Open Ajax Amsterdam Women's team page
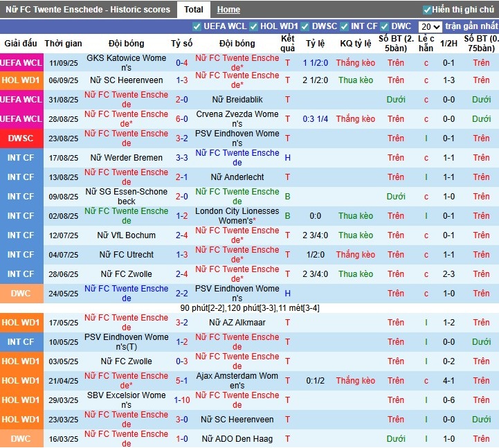This screenshot has width=499, height=448. click(237, 381)
